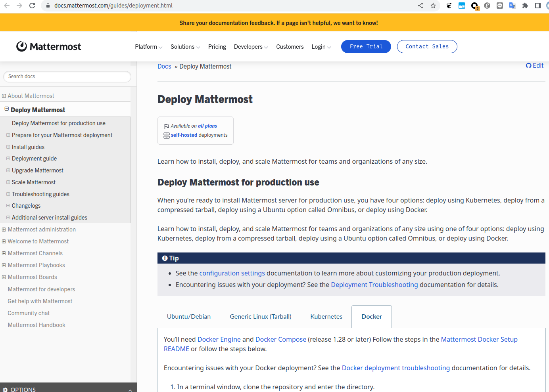Click the Mattermost logo
This screenshot has height=392, width=549.
coord(48,46)
